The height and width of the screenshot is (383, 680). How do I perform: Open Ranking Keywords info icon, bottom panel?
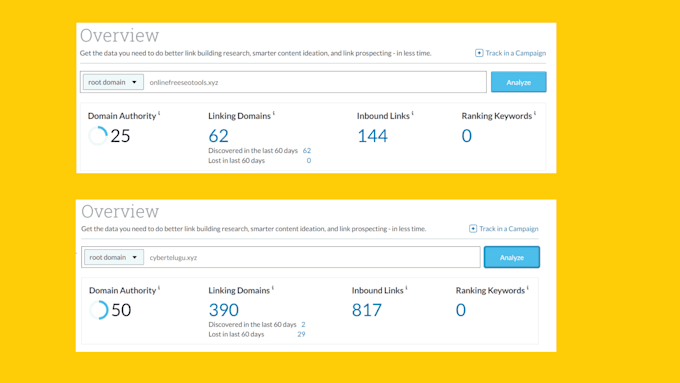pyautogui.click(x=528, y=288)
